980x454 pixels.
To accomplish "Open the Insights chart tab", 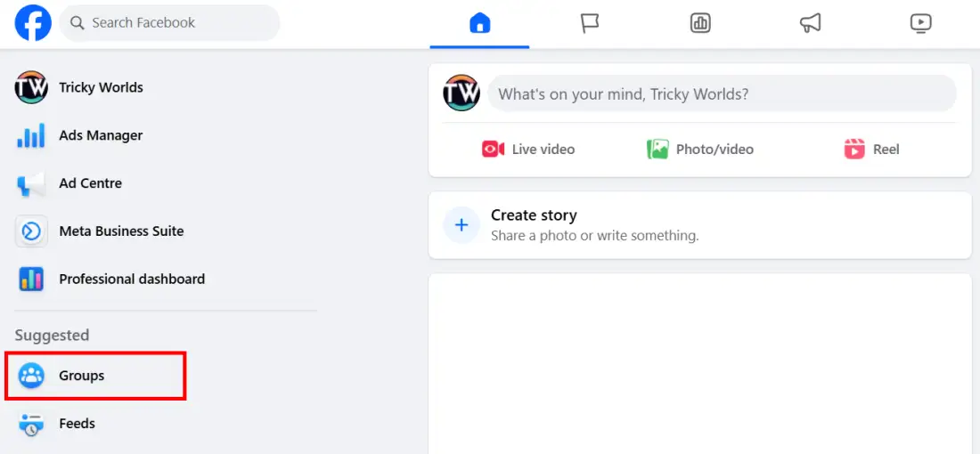I will pyautogui.click(x=700, y=24).
